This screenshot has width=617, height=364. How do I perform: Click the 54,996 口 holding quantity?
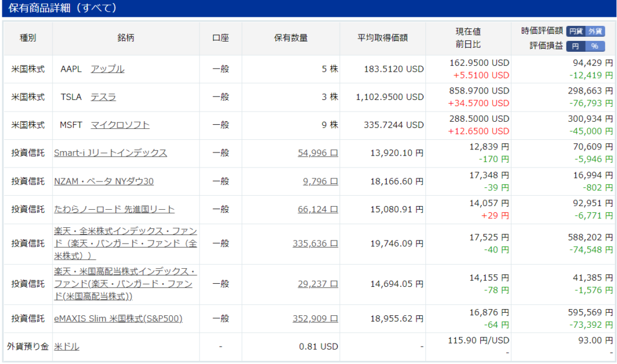318,153
